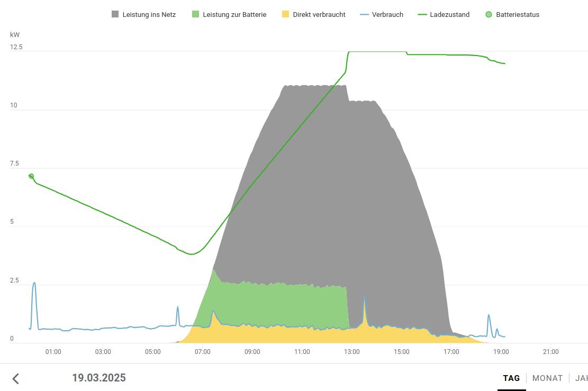
Task: Hide the Leistung ins Netz series label
Action: pyautogui.click(x=149, y=15)
